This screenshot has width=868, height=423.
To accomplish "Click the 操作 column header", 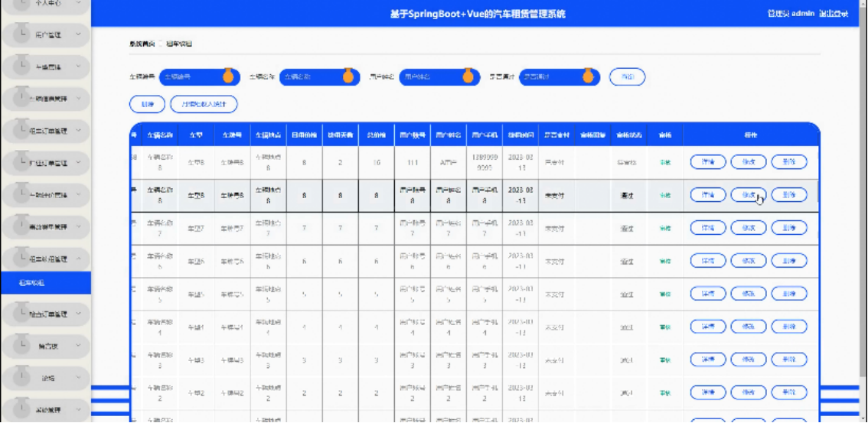I will coord(751,135).
